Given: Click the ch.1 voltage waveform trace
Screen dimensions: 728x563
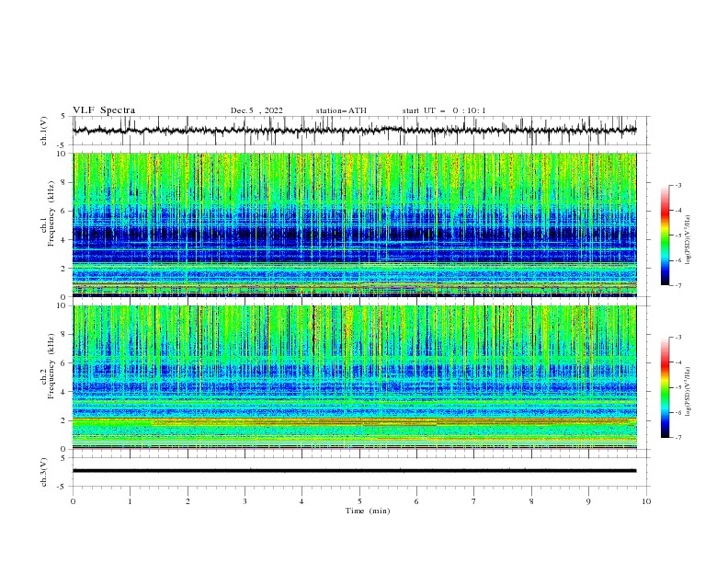Looking at the screenshot, I should point(354,131).
